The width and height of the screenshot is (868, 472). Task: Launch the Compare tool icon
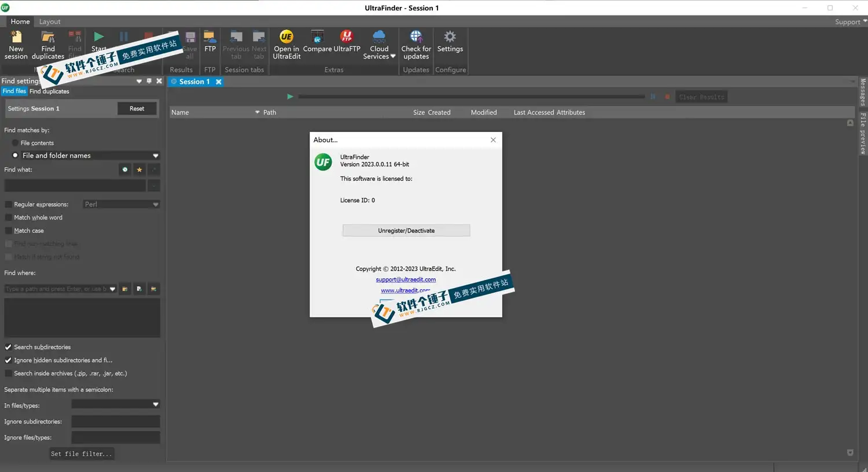317,38
